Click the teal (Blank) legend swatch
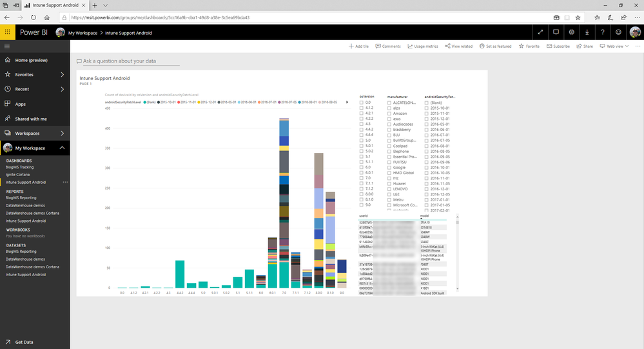Viewport: 644px width, 349px height. tap(144, 102)
